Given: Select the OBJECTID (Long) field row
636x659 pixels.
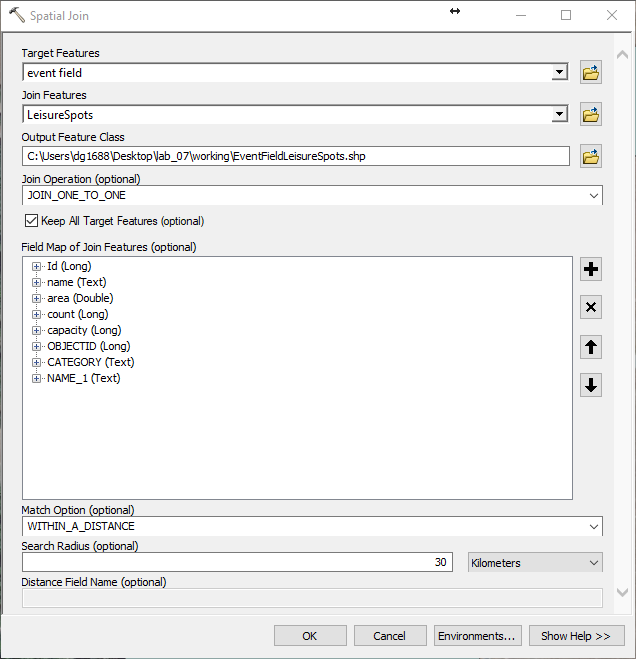Looking at the screenshot, I should (x=89, y=346).
